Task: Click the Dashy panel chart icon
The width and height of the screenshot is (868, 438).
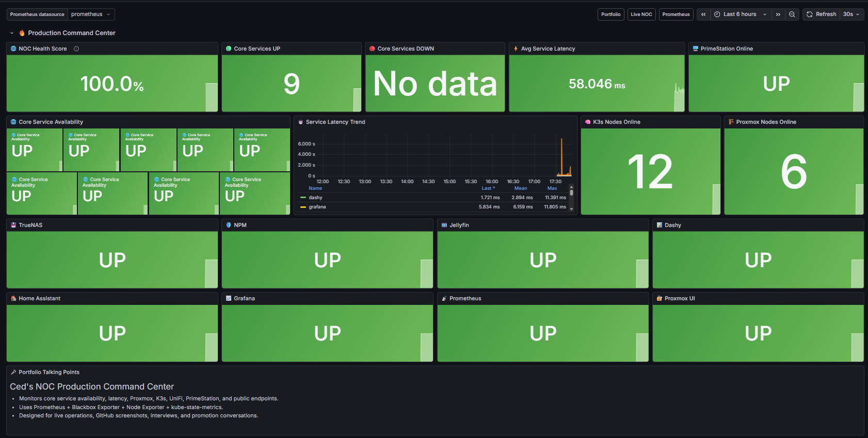Action: tap(660, 225)
